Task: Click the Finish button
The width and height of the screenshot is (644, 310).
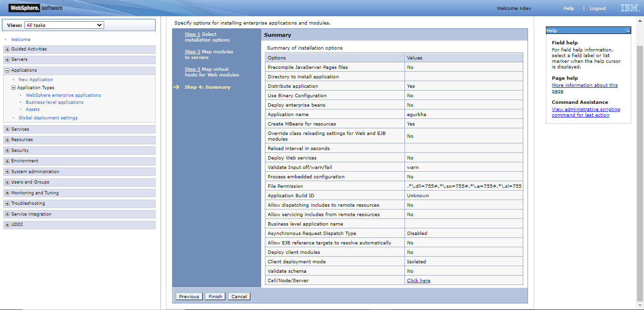Action: click(x=215, y=296)
